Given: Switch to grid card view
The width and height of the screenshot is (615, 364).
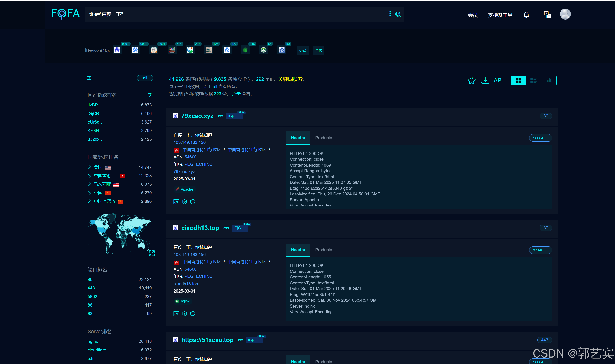Looking at the screenshot, I should pos(518,80).
